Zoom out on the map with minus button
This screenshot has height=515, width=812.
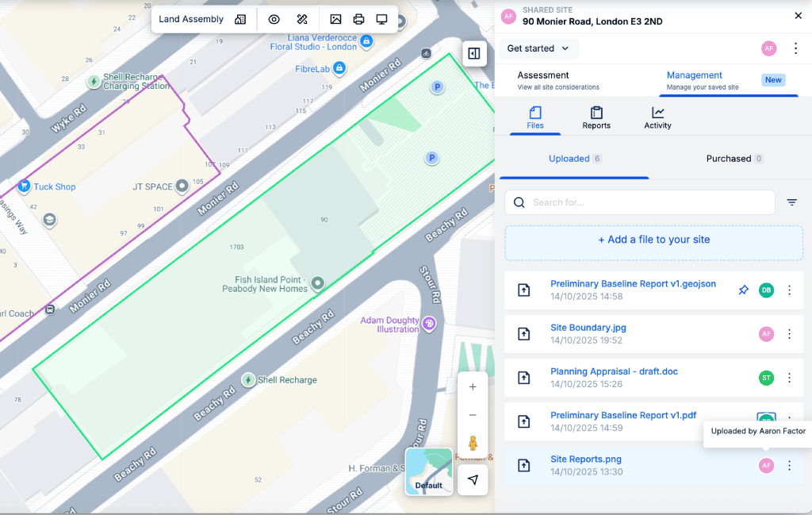(x=473, y=415)
